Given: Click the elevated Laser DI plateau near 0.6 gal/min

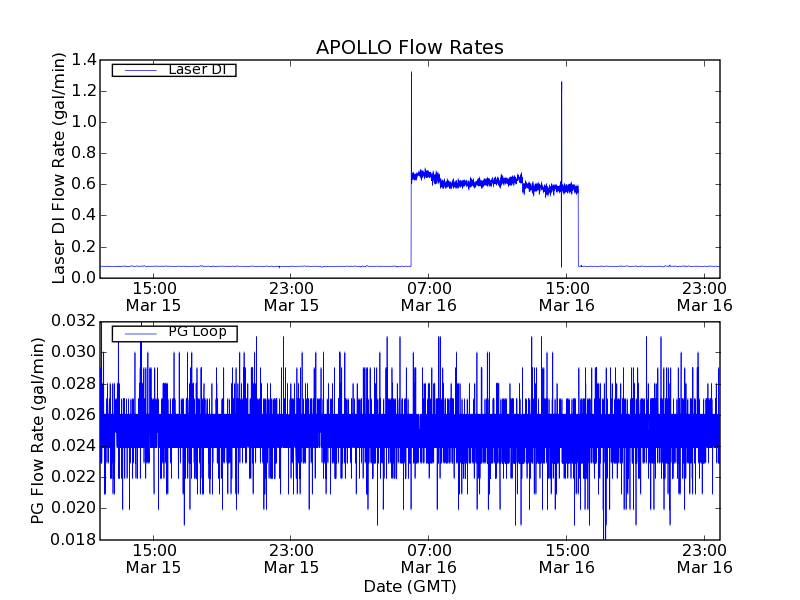Looking at the screenshot, I should point(480,183).
